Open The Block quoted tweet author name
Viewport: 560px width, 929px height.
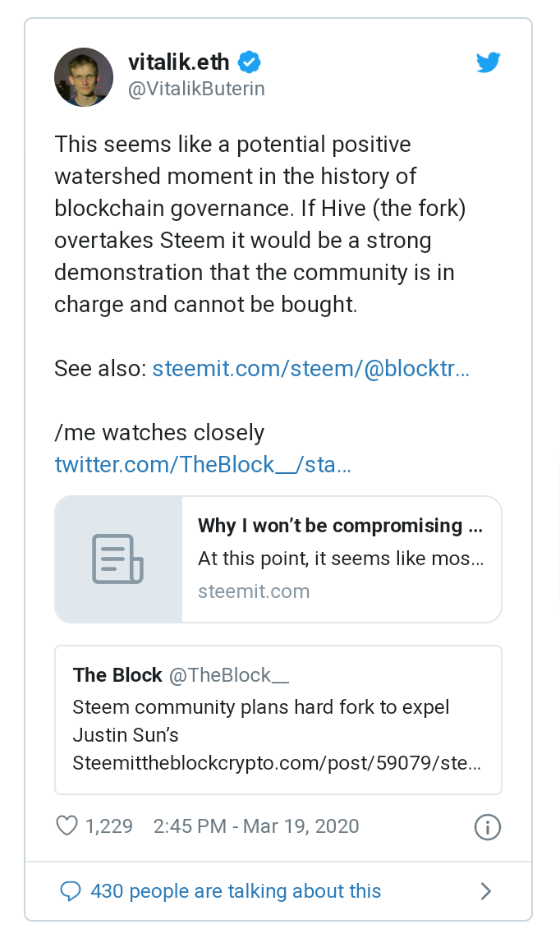point(117,675)
